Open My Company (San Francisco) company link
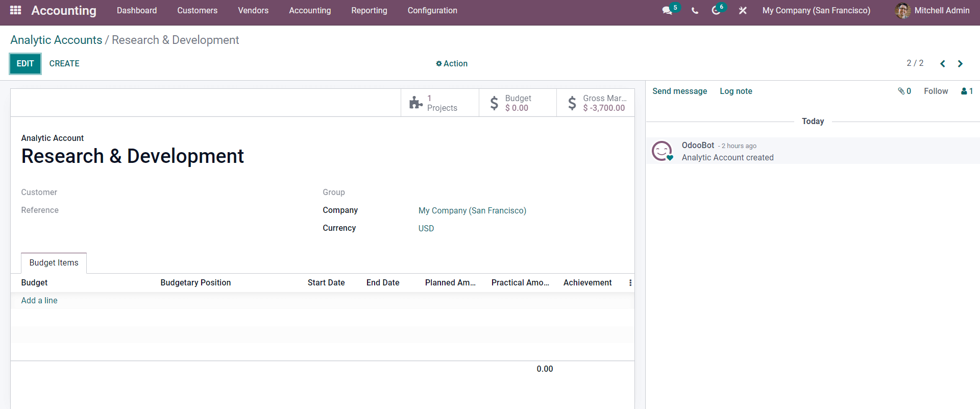980x409 pixels. (x=472, y=210)
